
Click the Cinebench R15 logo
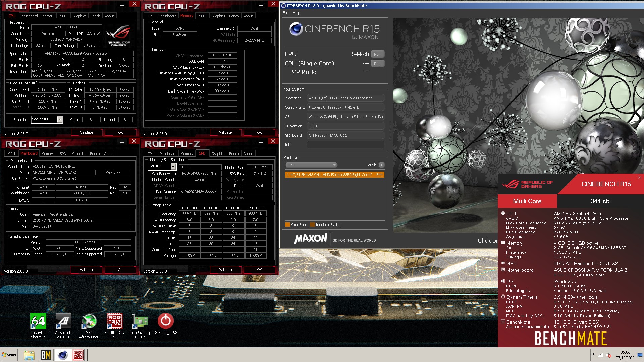point(334,31)
